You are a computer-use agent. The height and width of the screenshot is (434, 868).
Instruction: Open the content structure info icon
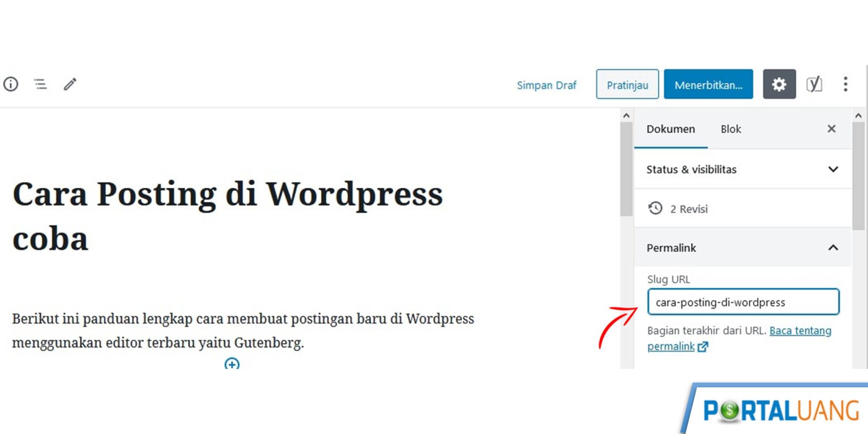tap(11, 84)
